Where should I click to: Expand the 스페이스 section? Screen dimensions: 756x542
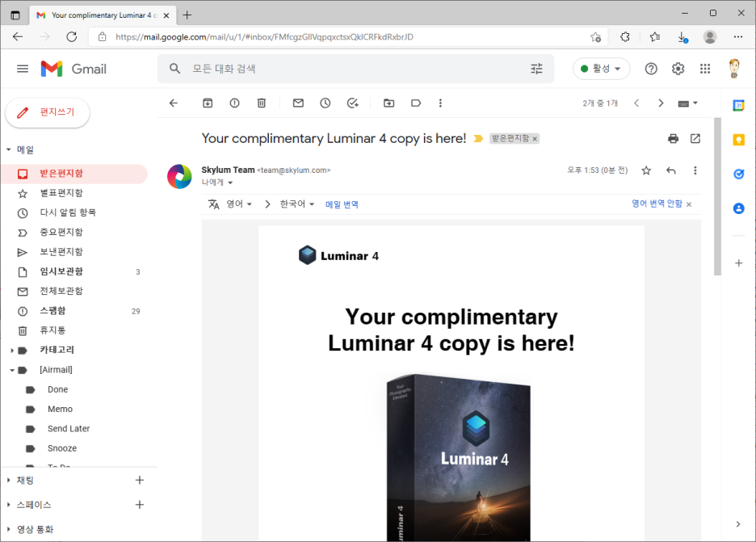tap(9, 505)
